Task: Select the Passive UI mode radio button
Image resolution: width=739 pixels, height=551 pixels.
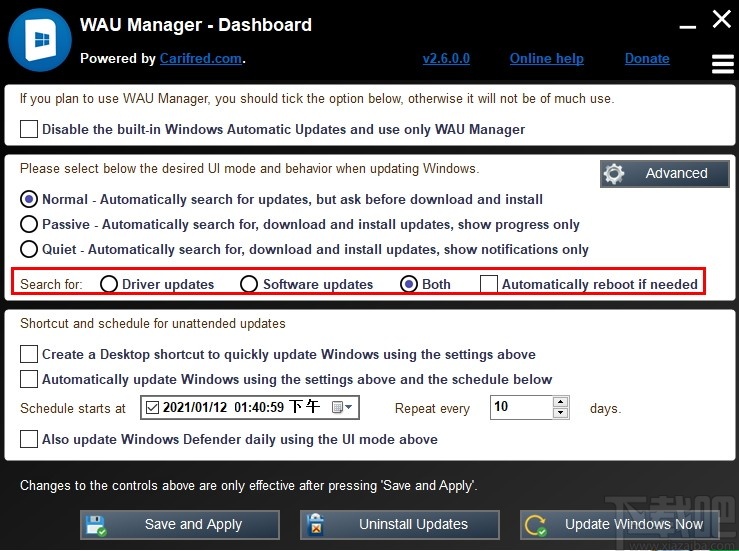Action: tap(29, 224)
